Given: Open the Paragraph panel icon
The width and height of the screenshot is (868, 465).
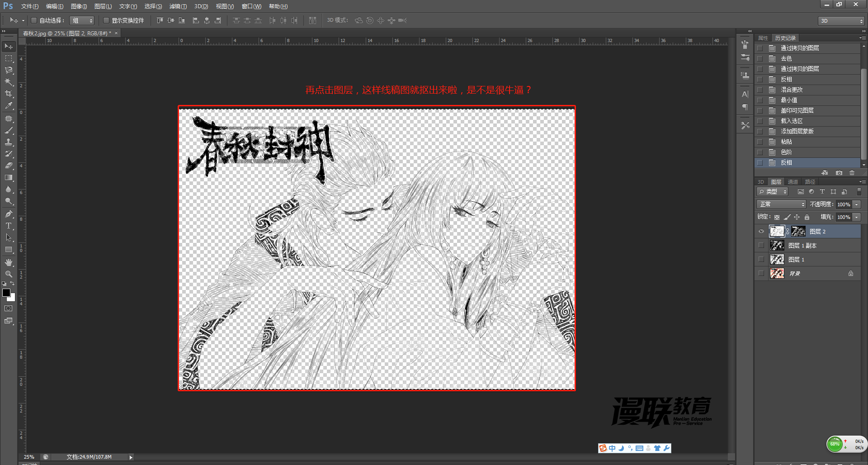Looking at the screenshot, I should coord(745,107).
